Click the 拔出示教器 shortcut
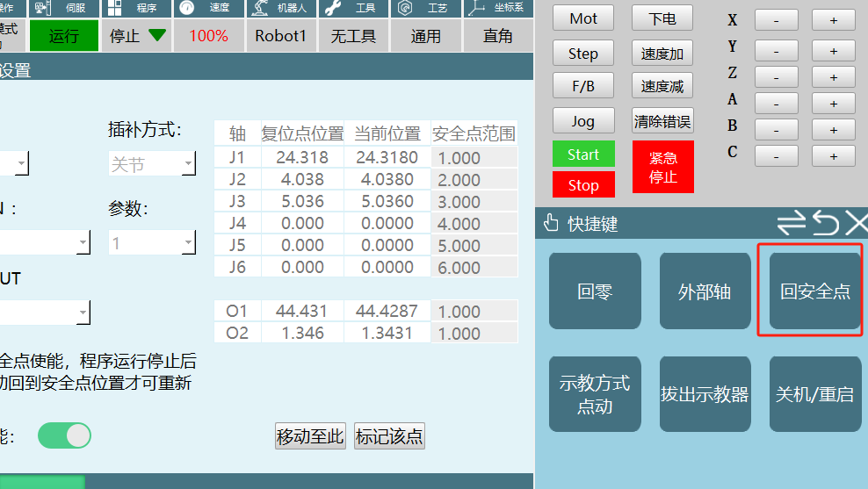The height and width of the screenshot is (489, 868). pos(705,394)
